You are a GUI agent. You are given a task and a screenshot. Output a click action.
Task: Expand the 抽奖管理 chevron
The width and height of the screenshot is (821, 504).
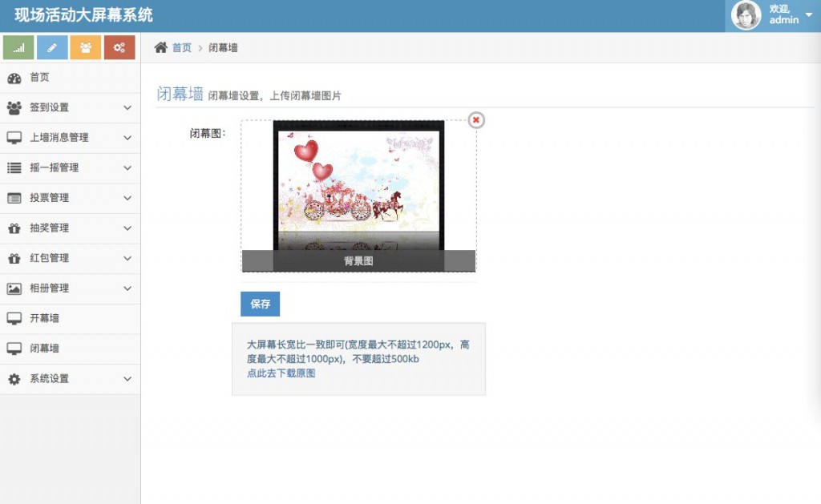click(127, 228)
